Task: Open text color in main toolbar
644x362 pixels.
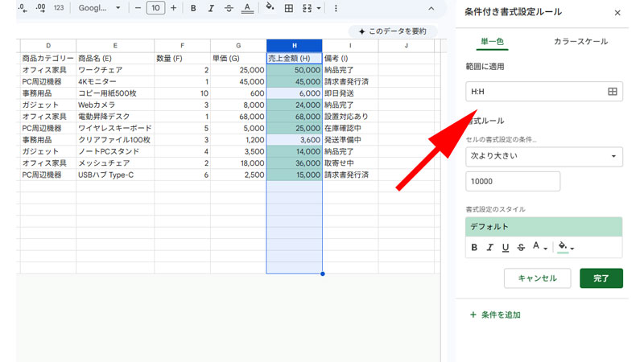Action: (x=247, y=8)
